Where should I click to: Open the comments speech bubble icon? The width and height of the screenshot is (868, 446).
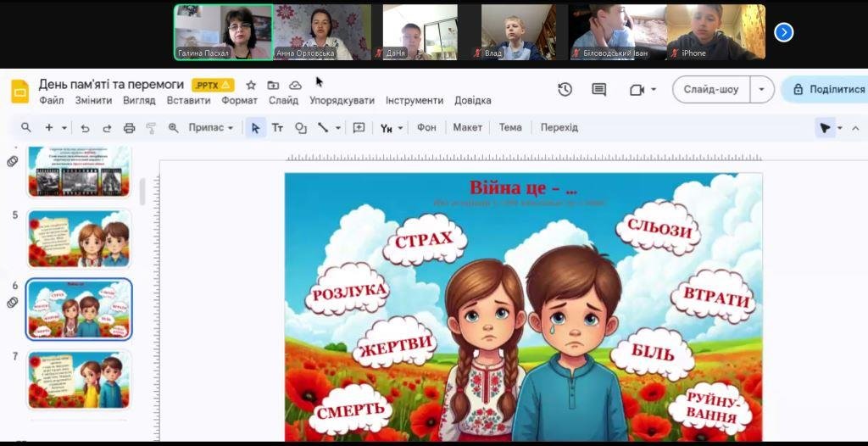[599, 89]
